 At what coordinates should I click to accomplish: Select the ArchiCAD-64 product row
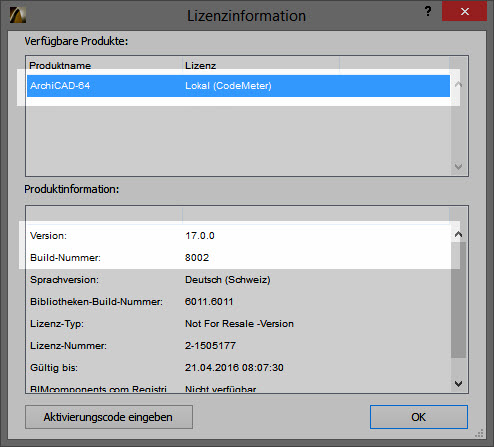(x=238, y=86)
